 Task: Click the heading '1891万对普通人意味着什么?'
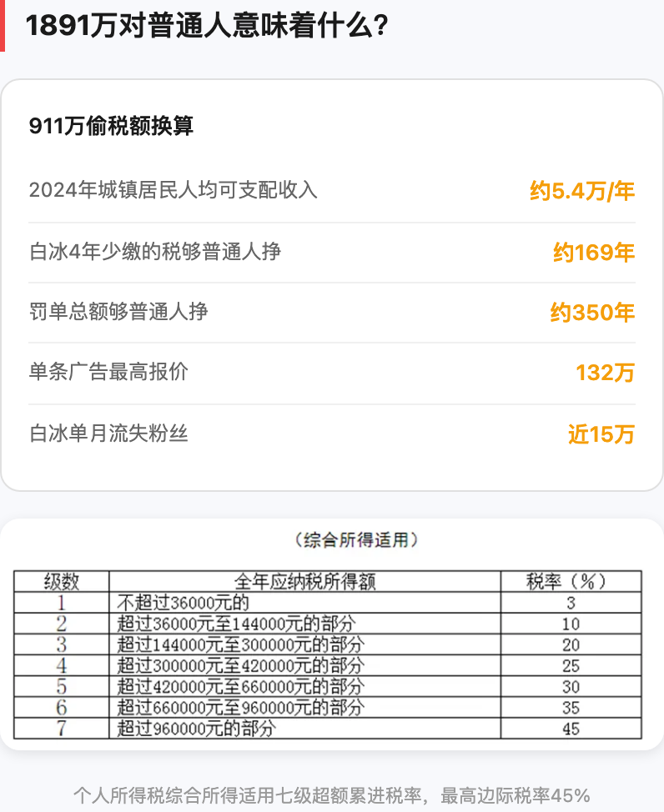click(206, 27)
